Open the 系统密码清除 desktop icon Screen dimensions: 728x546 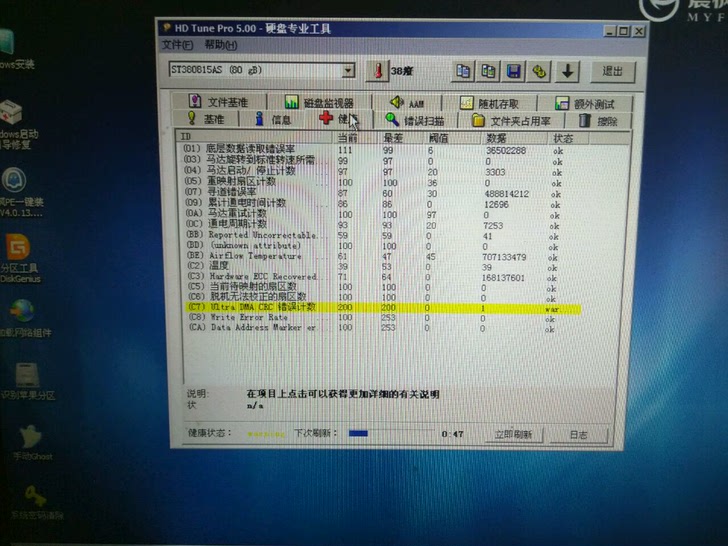coord(36,503)
